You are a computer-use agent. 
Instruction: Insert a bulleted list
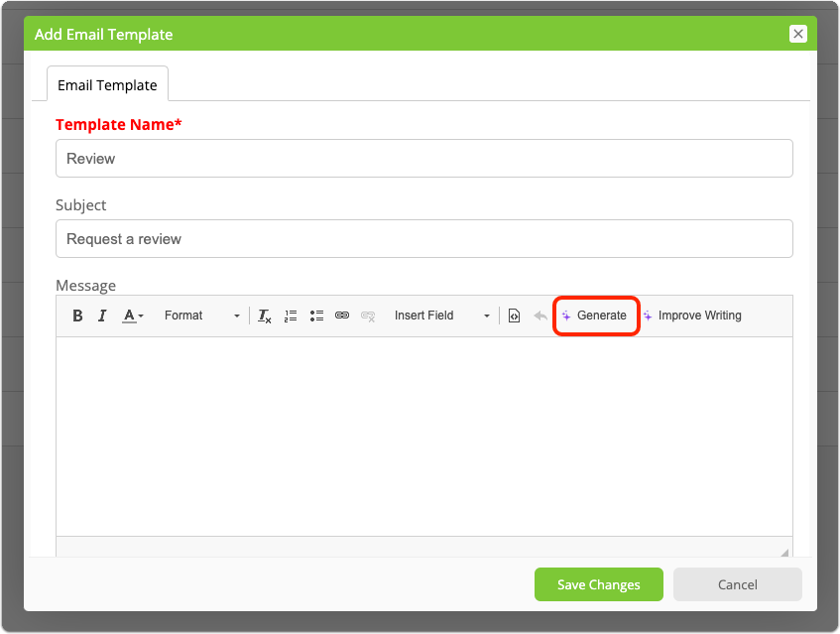pyautogui.click(x=316, y=315)
